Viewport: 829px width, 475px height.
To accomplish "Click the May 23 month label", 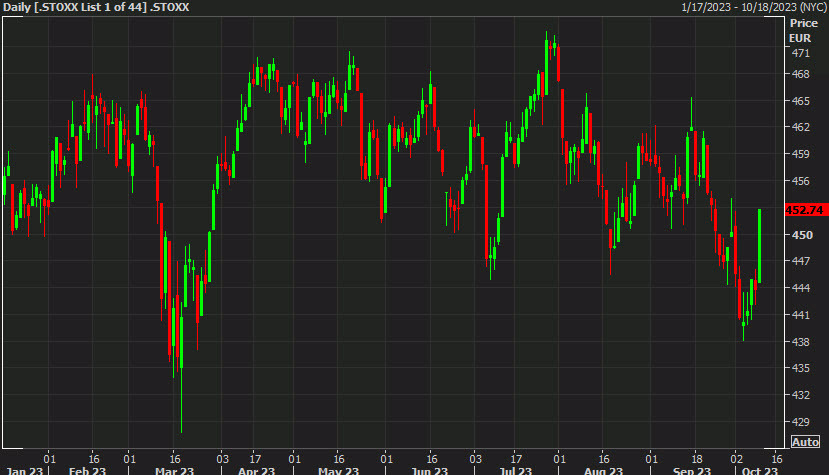I will (338, 470).
